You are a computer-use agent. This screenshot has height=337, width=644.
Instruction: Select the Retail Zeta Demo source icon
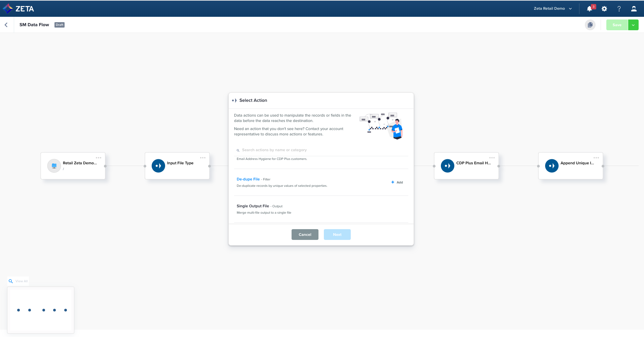[x=54, y=166]
